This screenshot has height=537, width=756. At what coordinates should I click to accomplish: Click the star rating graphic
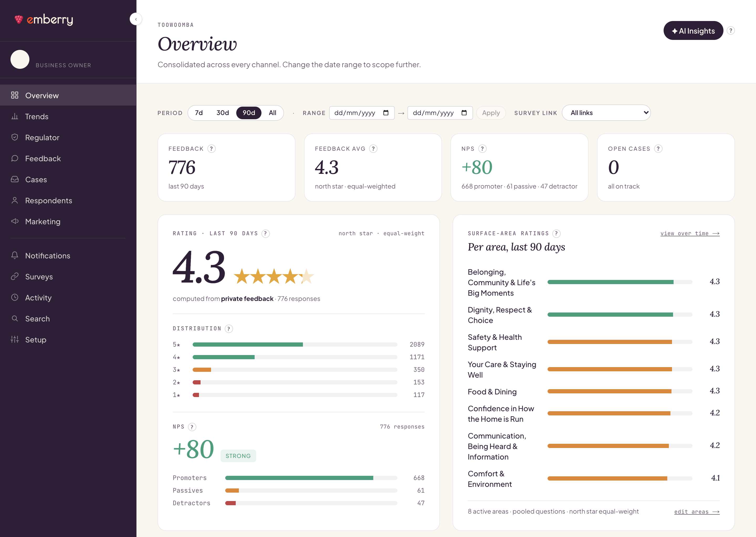click(274, 276)
